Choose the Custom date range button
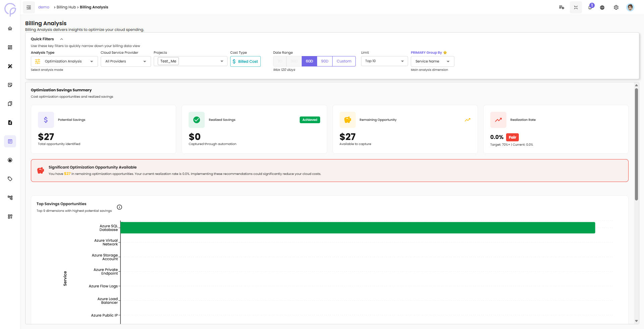 [344, 61]
